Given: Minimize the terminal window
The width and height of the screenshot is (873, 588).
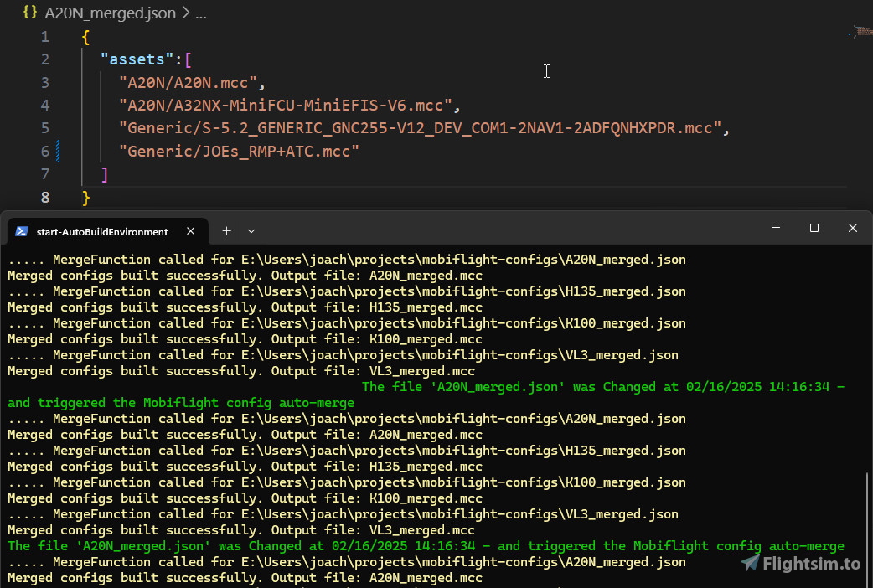Looking at the screenshot, I should pos(775,228).
